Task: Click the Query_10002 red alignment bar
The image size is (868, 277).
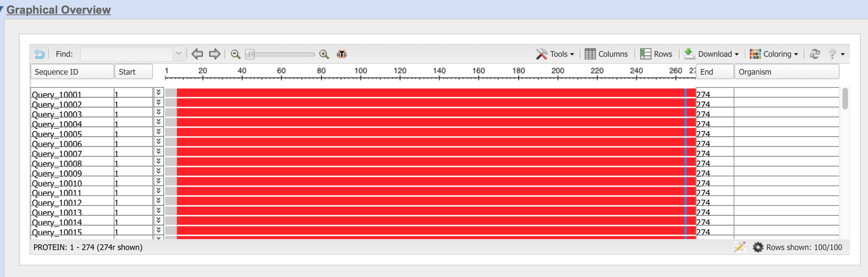Action: 436,103
